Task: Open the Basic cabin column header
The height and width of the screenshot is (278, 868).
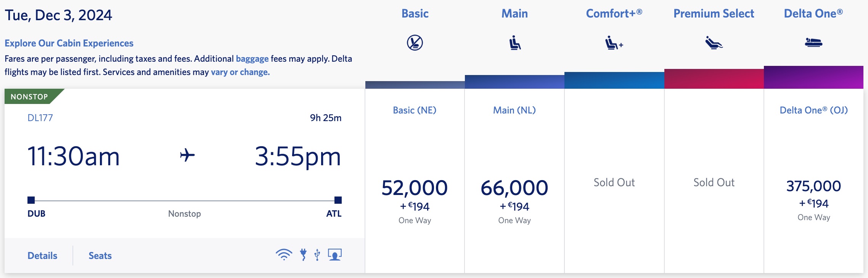Action: point(415,14)
